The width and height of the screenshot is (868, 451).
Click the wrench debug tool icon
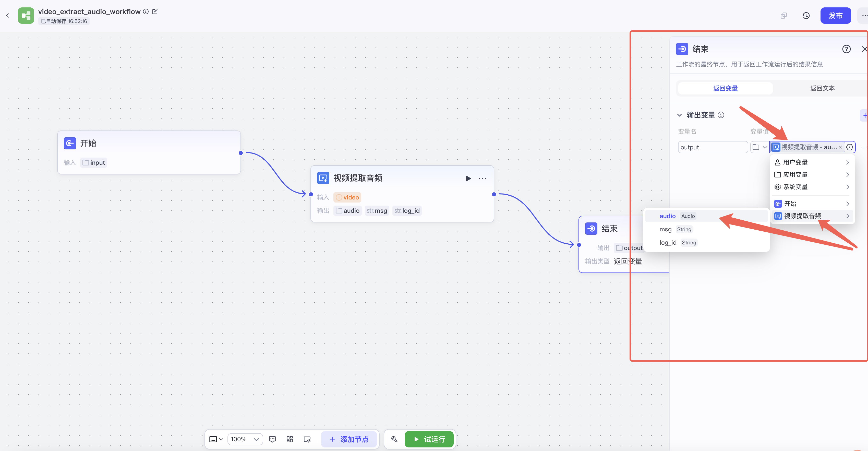pos(394,439)
